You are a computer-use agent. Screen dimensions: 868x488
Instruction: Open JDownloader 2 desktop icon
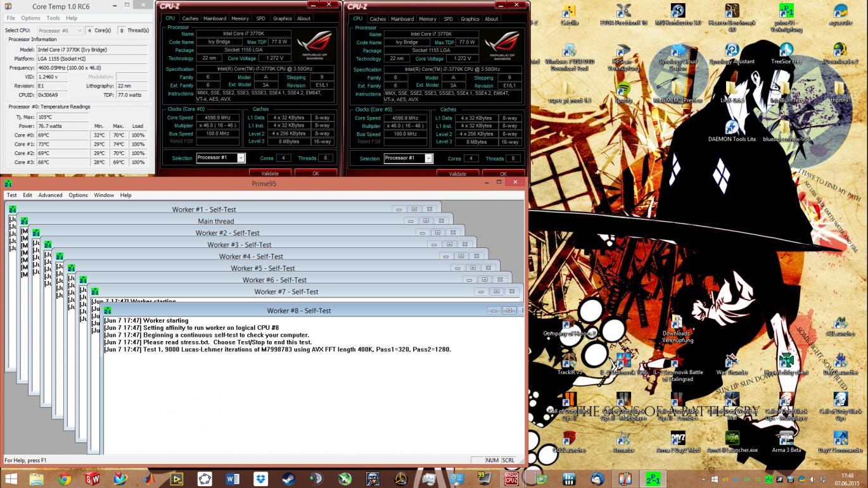coord(841,54)
